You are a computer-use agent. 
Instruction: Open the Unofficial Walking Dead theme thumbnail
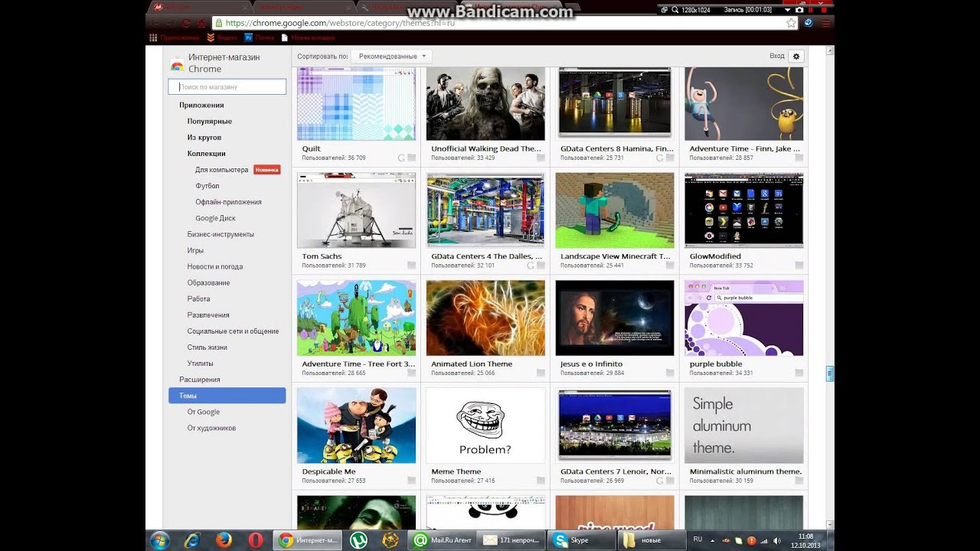485,103
